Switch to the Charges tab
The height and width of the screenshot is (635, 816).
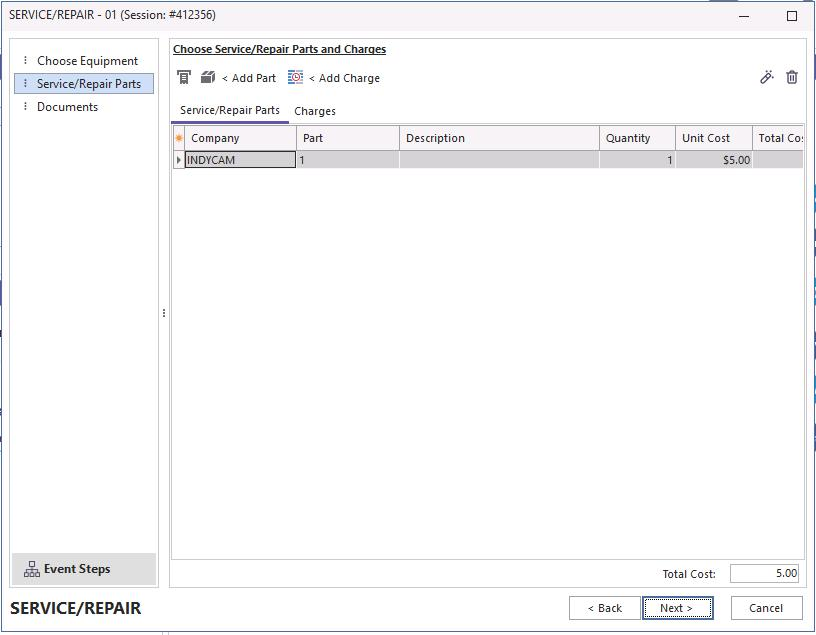314,111
